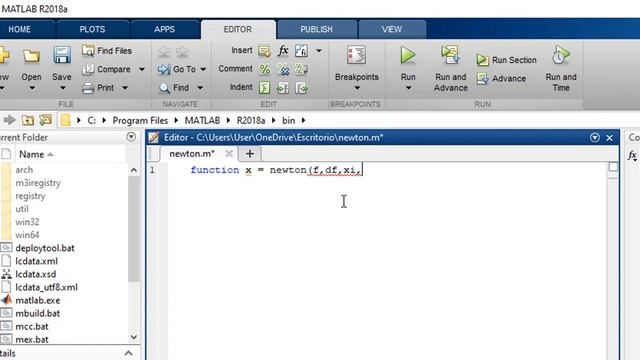Click the navigate back arrow icon

[x=164, y=52]
